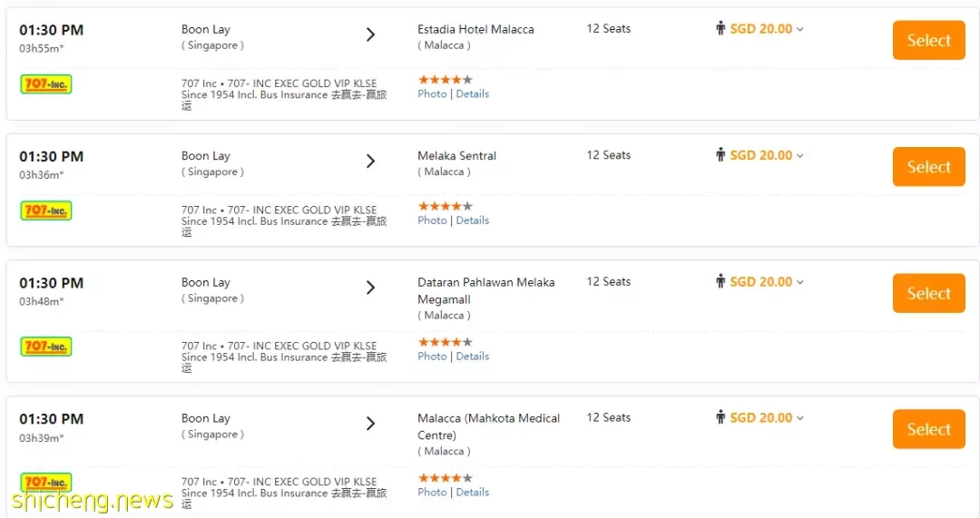Click star rating of Estadia Hotel trip
This screenshot has width=980, height=518.
pyautogui.click(x=445, y=79)
